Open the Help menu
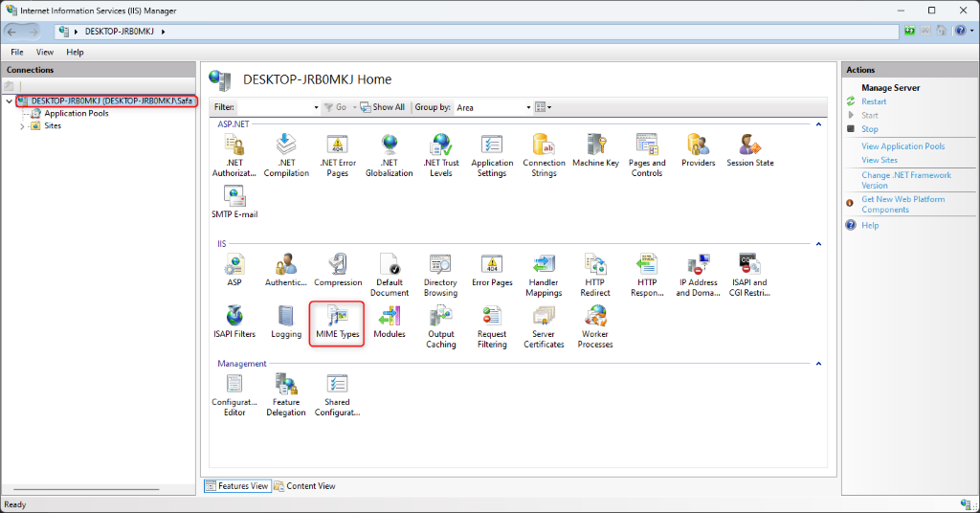This screenshot has height=513, width=980. coord(75,53)
